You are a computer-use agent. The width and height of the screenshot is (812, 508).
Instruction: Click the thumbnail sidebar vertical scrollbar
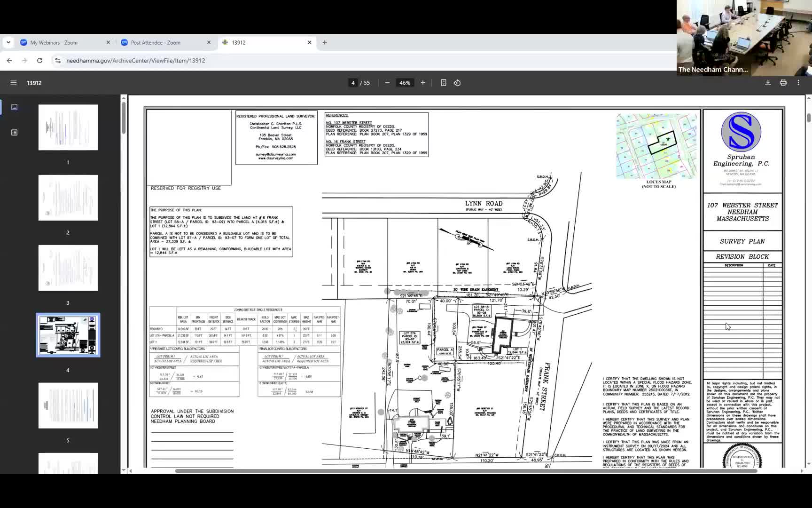(124, 118)
